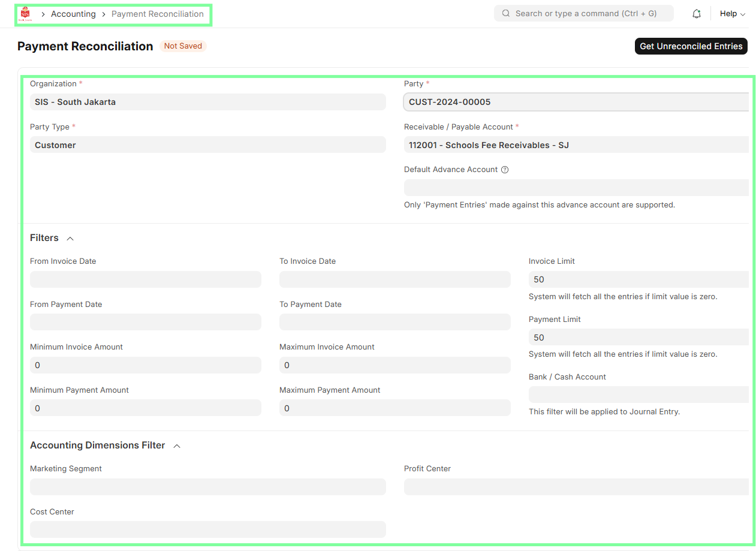Collapse the Accounting Dimensions Filter section
This screenshot has height=551, width=756.
176,445
